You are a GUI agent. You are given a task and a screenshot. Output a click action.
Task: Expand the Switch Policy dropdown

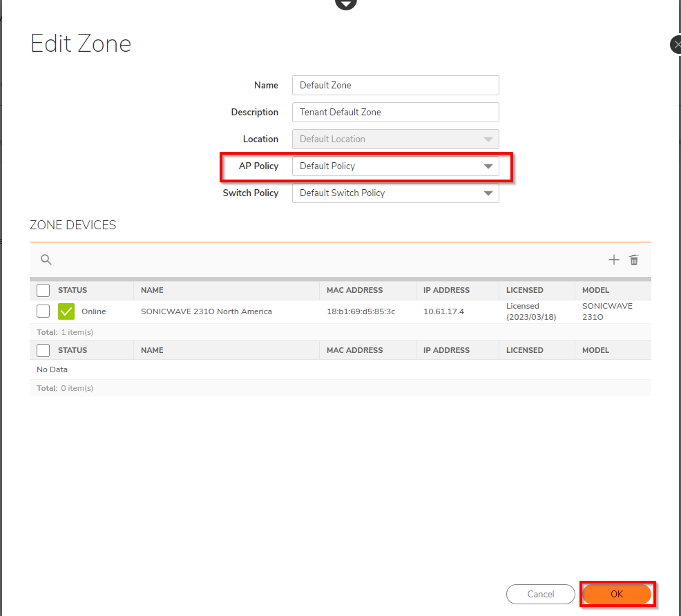[395, 193]
